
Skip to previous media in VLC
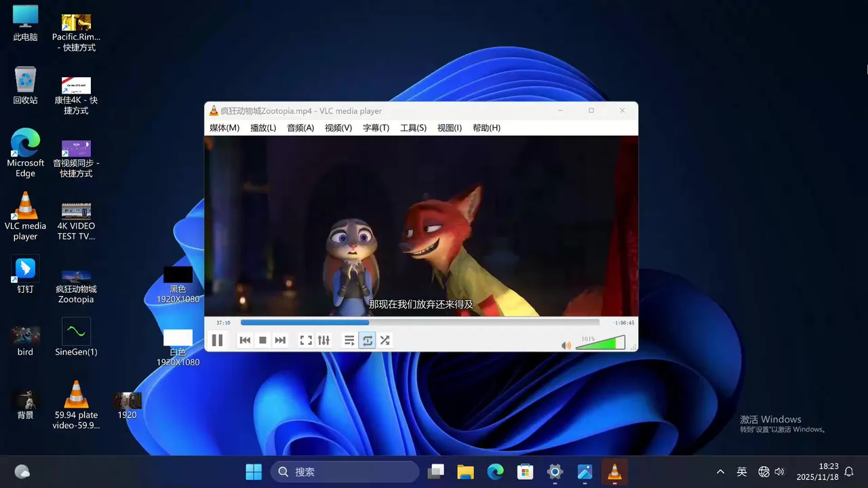click(245, 340)
